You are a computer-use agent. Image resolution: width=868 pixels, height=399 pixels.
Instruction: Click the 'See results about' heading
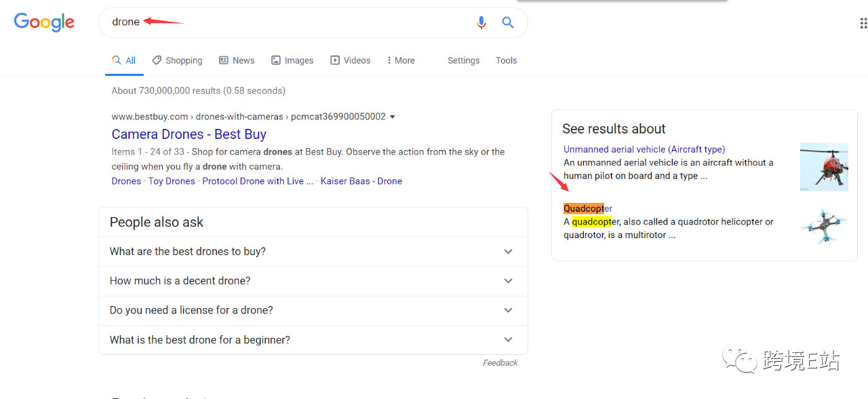614,129
